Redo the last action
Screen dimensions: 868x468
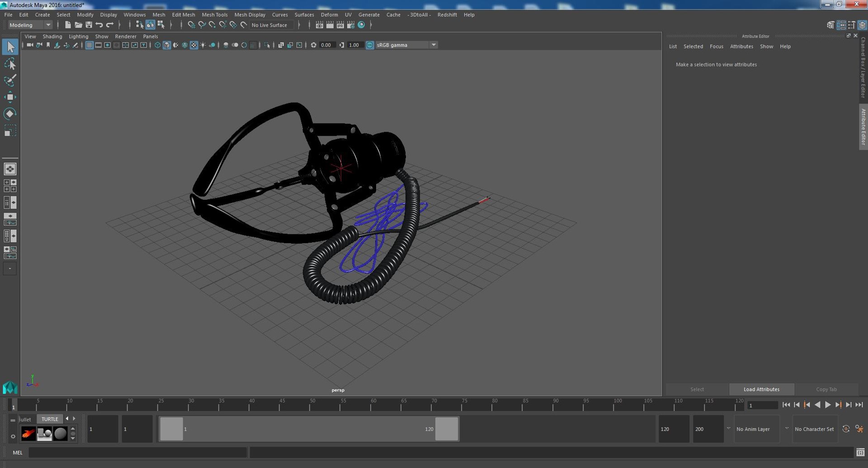[109, 25]
